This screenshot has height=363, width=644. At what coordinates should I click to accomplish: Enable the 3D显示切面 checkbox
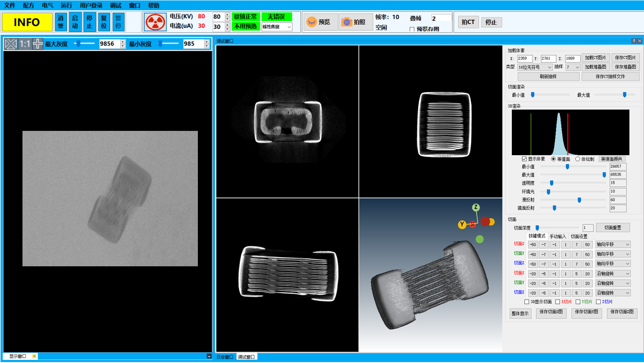tap(527, 302)
